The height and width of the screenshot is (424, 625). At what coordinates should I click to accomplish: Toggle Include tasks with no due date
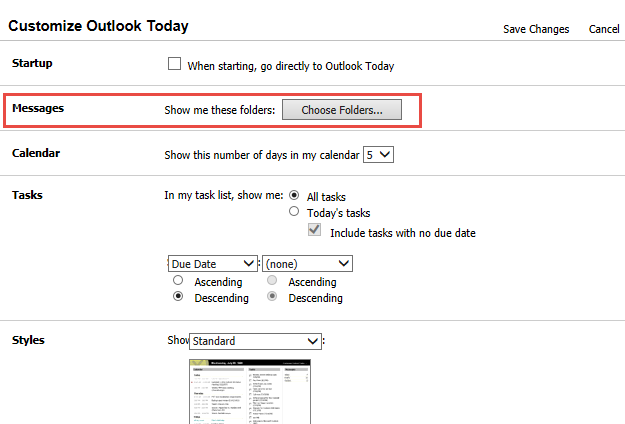pos(314,230)
